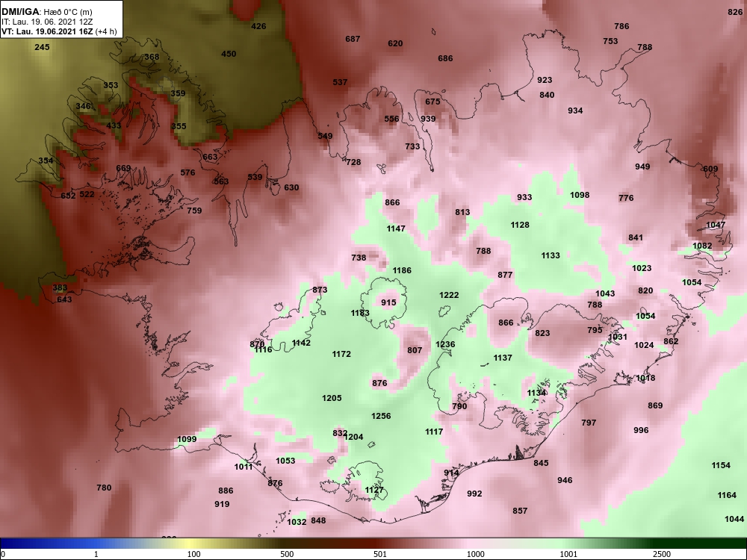Click the map value 675
Viewport: 747px width, 560px height.
click(433, 102)
